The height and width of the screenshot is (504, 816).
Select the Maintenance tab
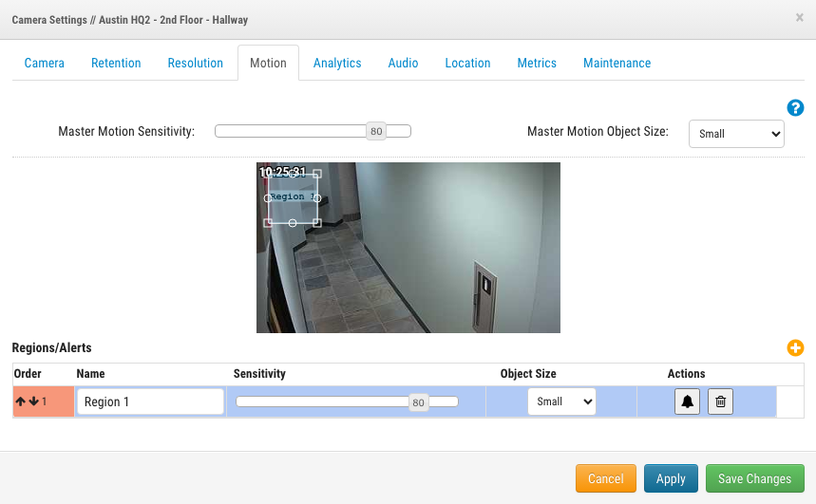click(617, 64)
